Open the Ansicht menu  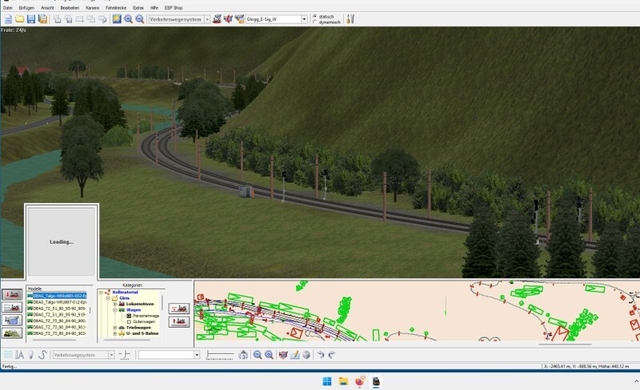tap(47, 8)
